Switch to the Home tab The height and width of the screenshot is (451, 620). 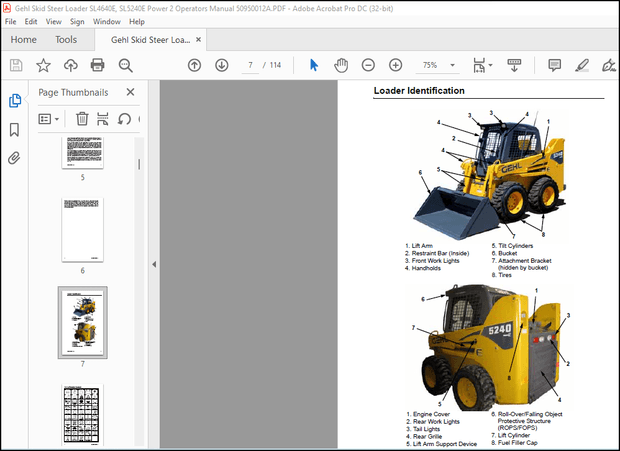coord(23,40)
